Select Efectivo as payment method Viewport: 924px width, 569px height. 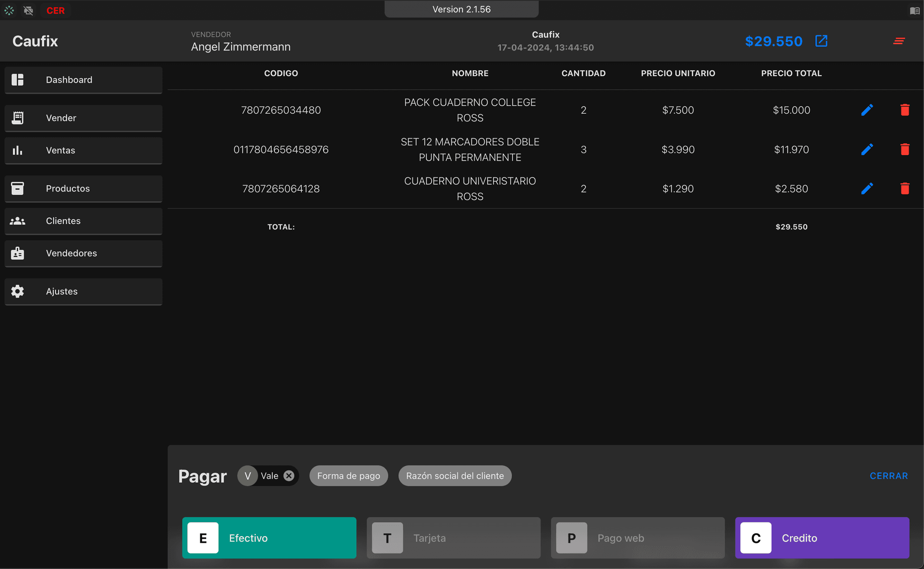(x=269, y=537)
